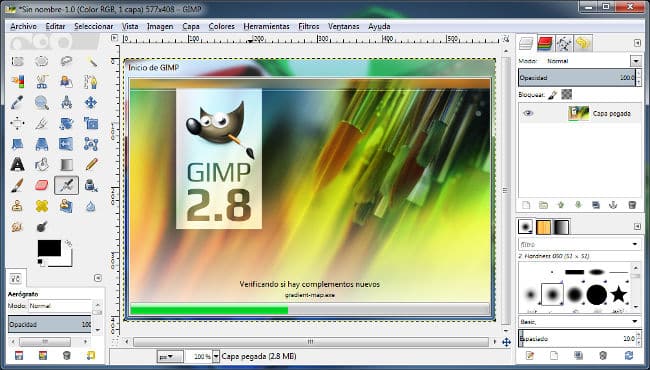
Task: Select the Eraser tool
Action: 41,185
